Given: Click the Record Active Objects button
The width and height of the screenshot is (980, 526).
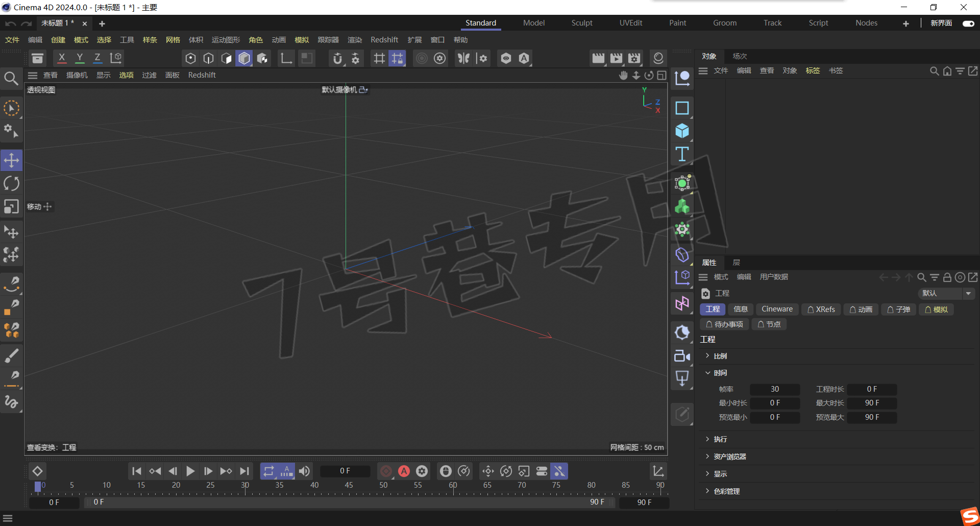Looking at the screenshot, I should click(386, 471).
